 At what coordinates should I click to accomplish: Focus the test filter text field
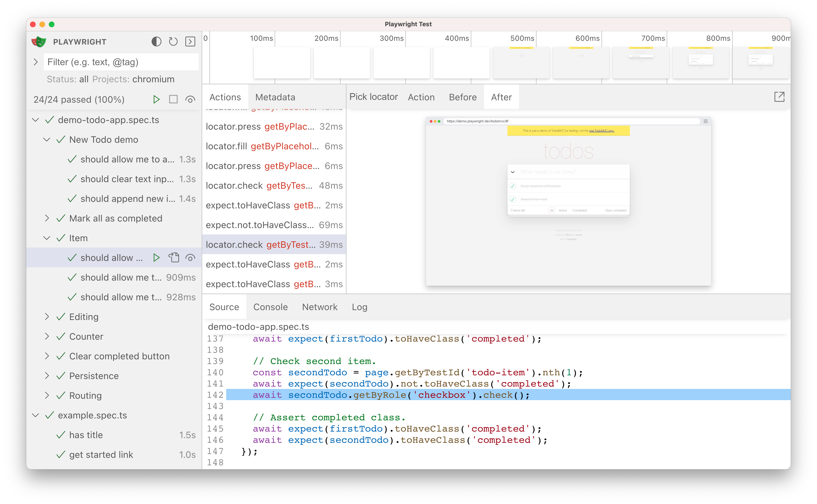tap(121, 62)
